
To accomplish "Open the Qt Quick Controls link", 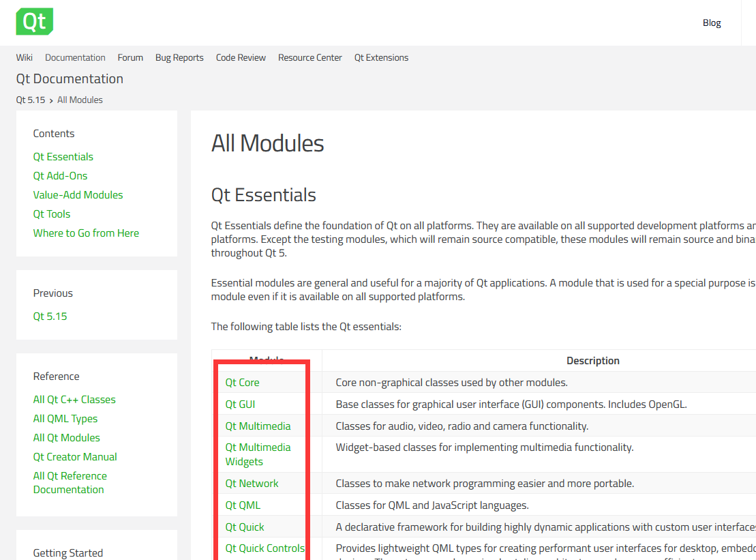I will click(x=264, y=548).
